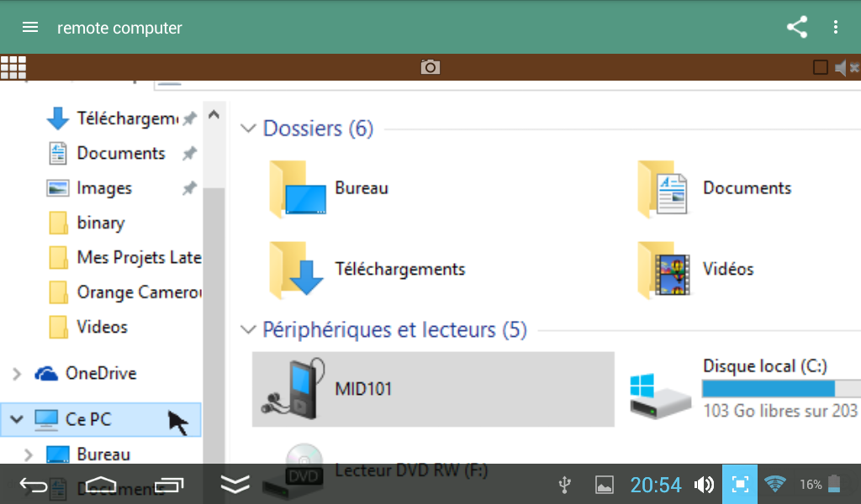This screenshot has width=861, height=504.
Task: Click the Dossiers (6) group header text
Action: [x=319, y=129]
